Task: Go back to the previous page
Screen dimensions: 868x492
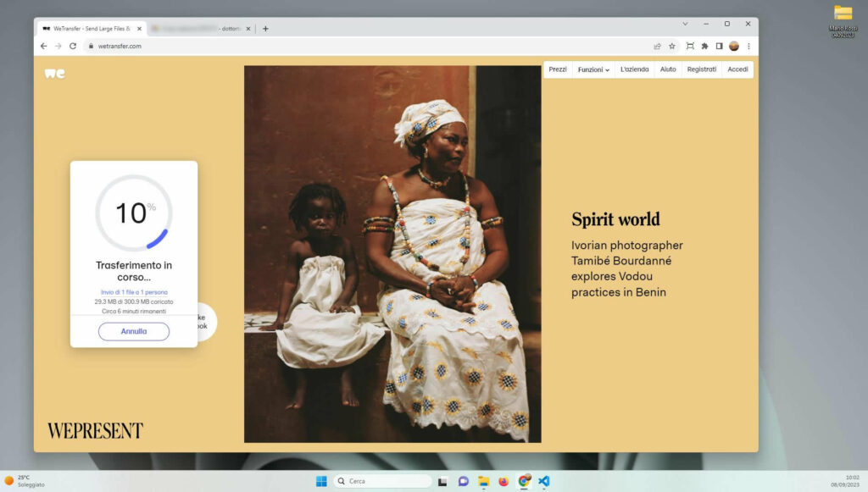Action: (x=44, y=47)
